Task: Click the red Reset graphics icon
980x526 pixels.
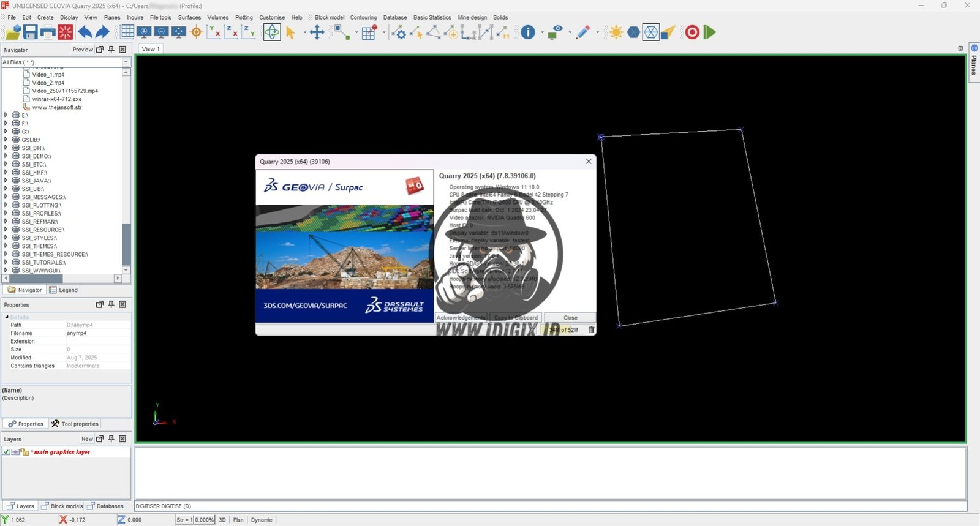Action: tap(65, 32)
